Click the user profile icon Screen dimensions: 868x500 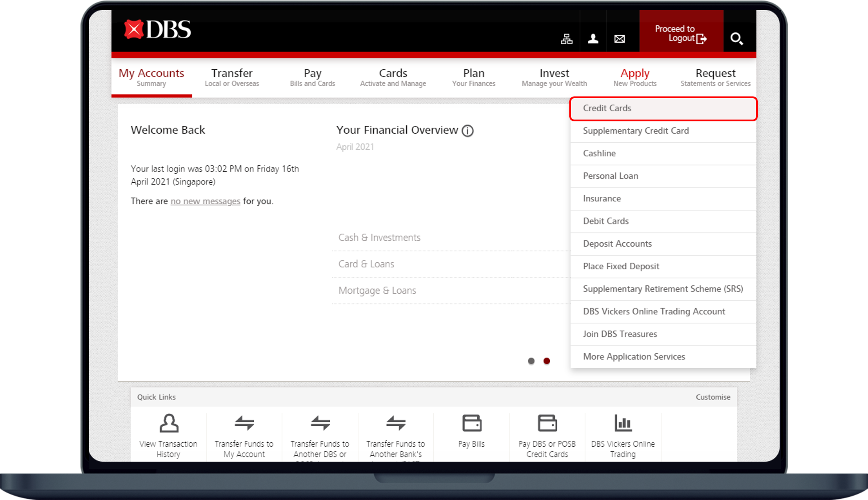click(x=593, y=39)
